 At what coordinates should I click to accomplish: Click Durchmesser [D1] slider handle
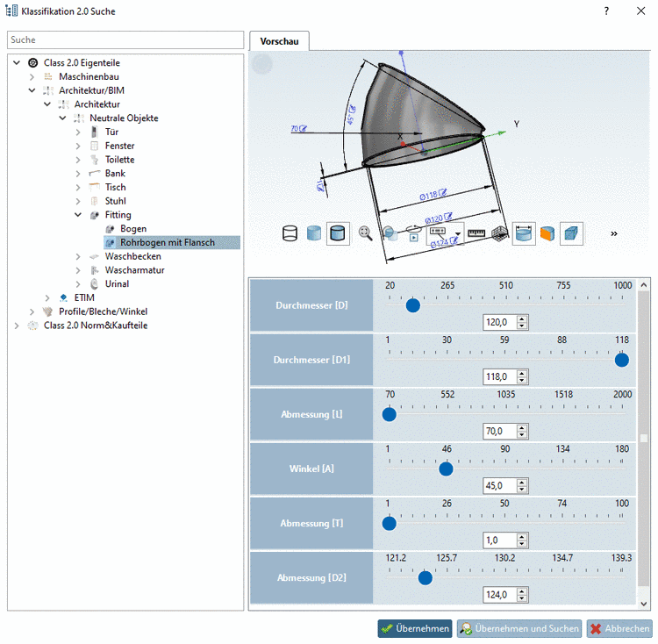(x=622, y=360)
